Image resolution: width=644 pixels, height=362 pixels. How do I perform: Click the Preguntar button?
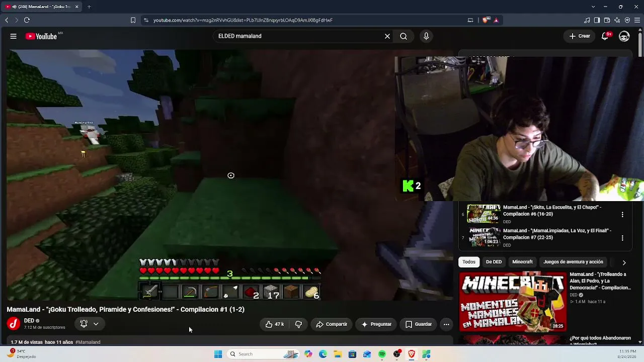click(x=376, y=324)
